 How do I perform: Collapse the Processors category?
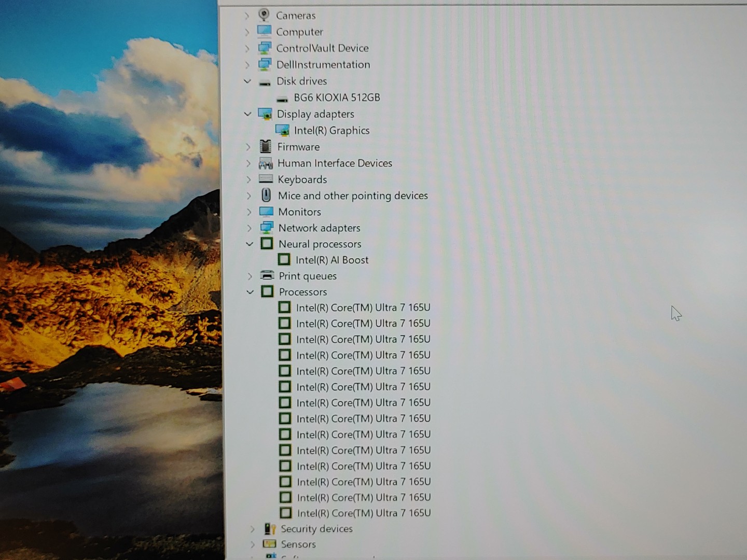click(x=250, y=292)
